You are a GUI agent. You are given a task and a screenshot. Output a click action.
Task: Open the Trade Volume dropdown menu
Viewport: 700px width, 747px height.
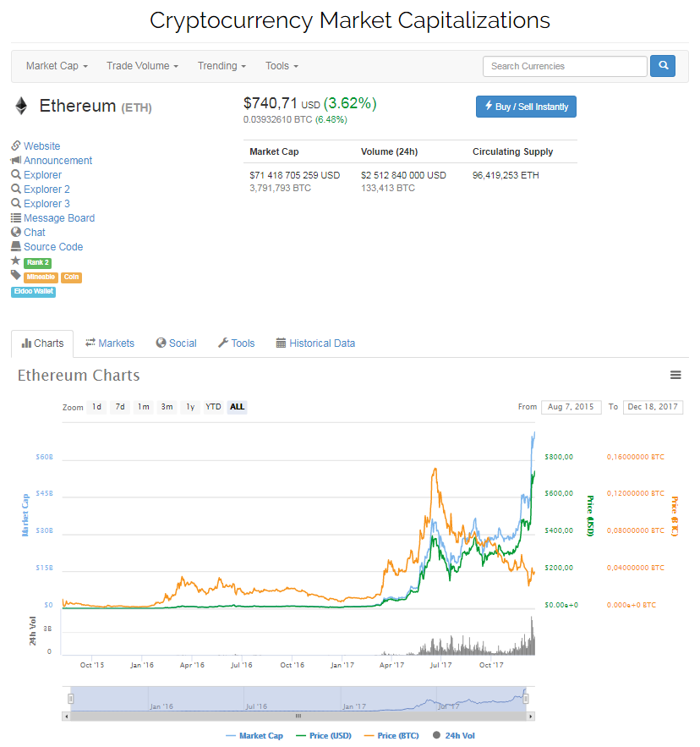142,66
